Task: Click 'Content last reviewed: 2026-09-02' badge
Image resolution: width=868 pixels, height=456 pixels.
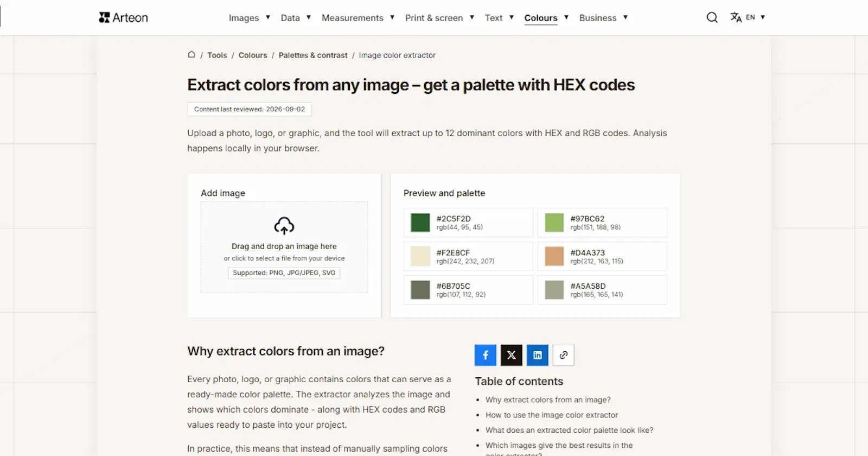Action: [250, 109]
